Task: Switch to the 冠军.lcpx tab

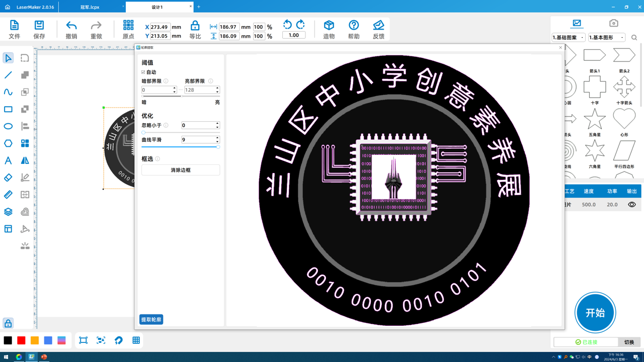Action: point(90,7)
